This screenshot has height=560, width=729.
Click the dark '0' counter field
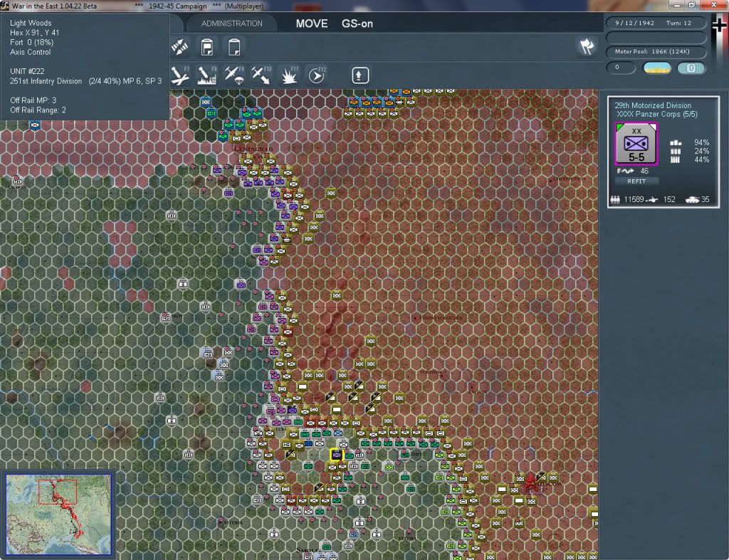coord(621,68)
